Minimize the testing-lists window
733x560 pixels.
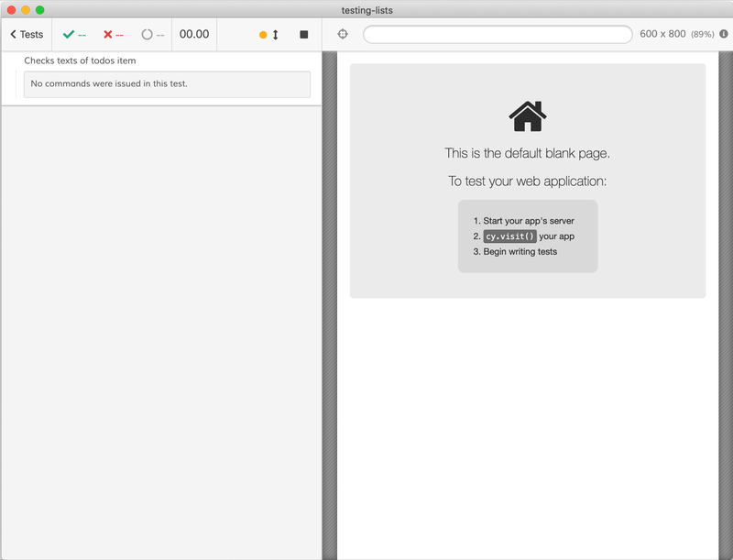[x=26, y=10]
